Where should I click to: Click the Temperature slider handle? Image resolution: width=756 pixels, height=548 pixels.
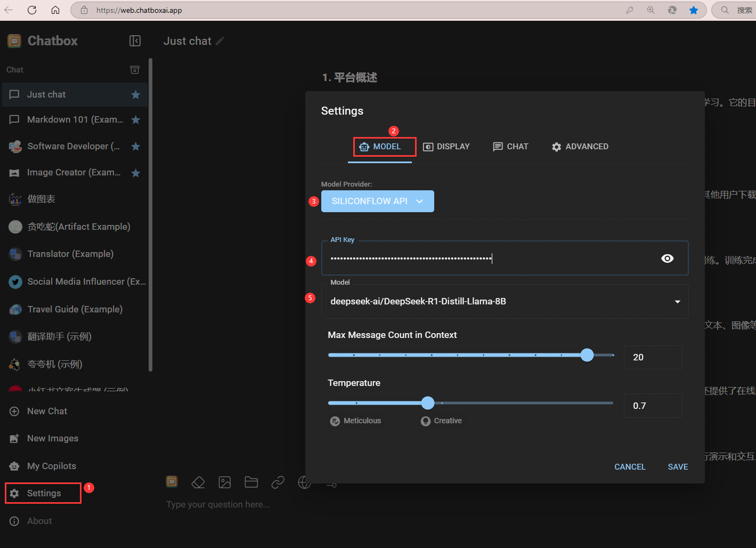pos(428,403)
